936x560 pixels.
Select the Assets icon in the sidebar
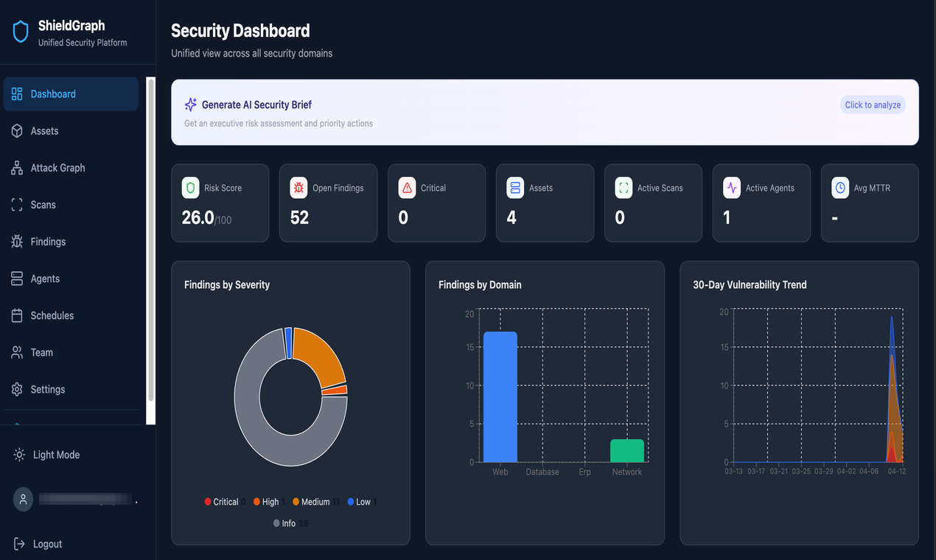point(16,130)
